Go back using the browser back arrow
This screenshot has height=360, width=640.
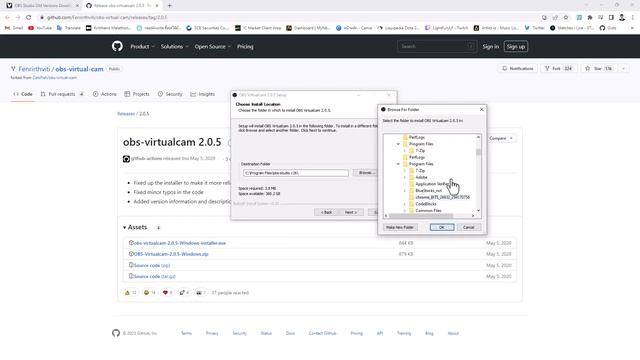(7, 18)
